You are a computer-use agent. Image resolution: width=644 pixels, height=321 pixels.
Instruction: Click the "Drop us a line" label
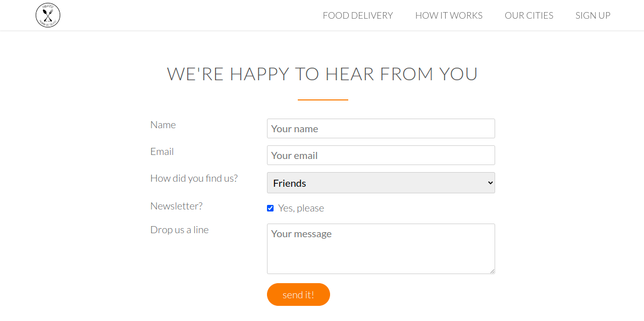[x=179, y=229]
